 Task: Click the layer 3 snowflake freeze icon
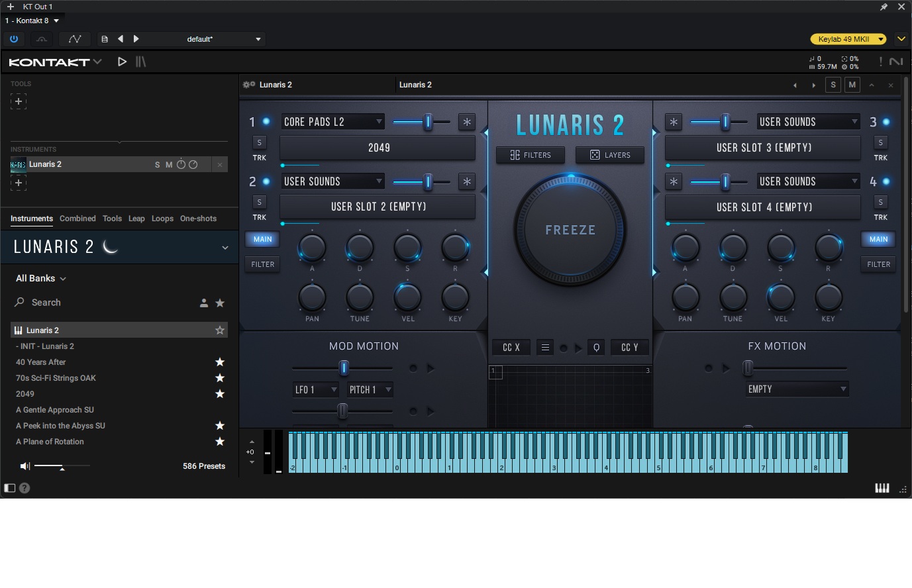674,122
